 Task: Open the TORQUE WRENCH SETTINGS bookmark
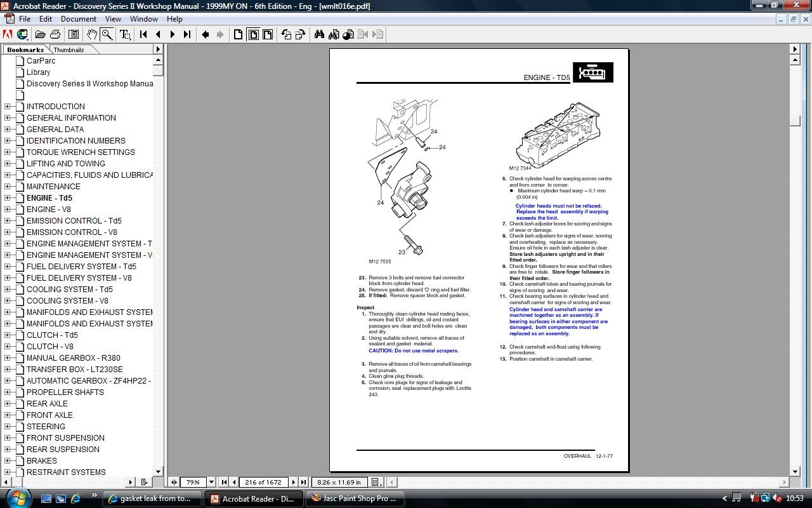[81, 152]
